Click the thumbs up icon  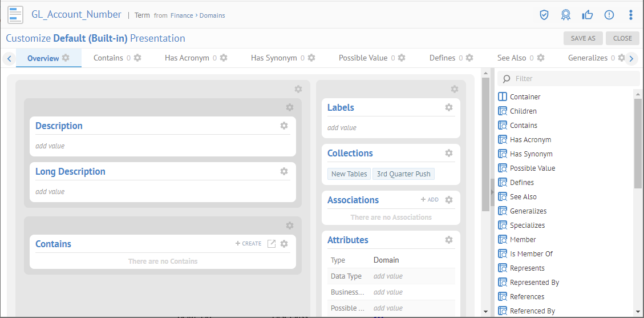click(x=588, y=15)
